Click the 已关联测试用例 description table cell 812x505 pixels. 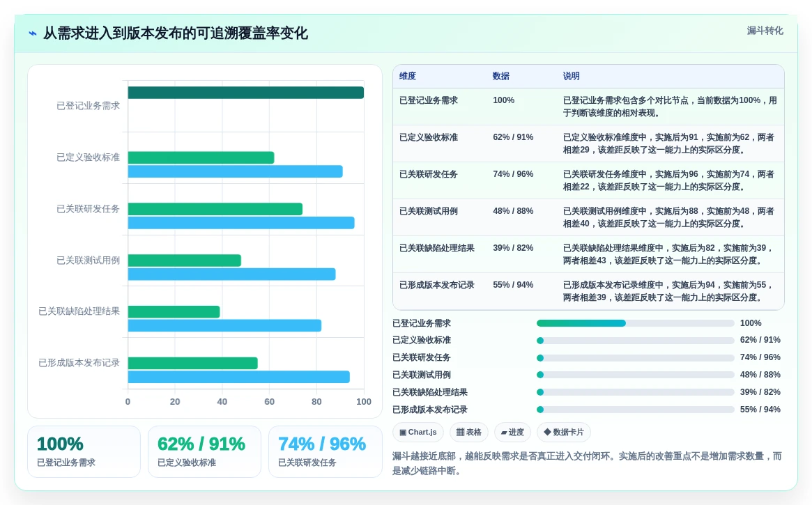coord(668,217)
